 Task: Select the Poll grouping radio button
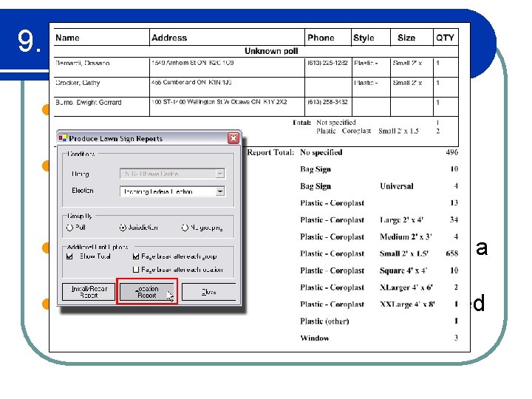tap(69, 228)
